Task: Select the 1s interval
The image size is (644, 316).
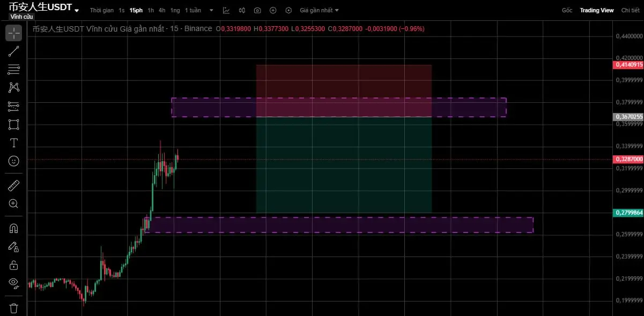Action: (122, 10)
